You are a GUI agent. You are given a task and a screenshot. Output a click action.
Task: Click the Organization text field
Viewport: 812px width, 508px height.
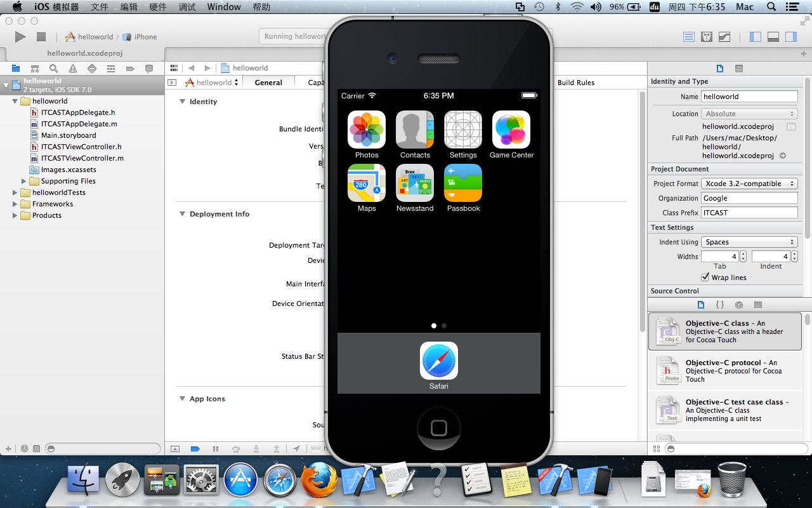[x=749, y=198]
